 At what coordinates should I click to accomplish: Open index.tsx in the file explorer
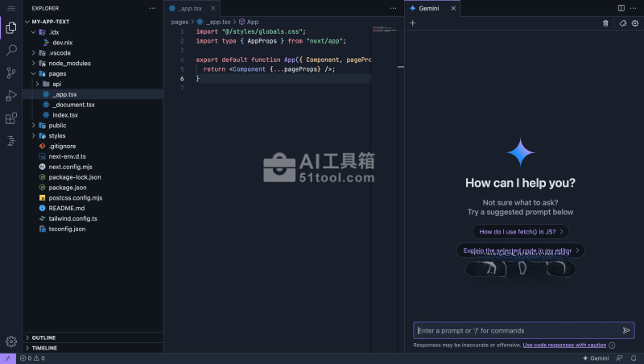pos(66,115)
